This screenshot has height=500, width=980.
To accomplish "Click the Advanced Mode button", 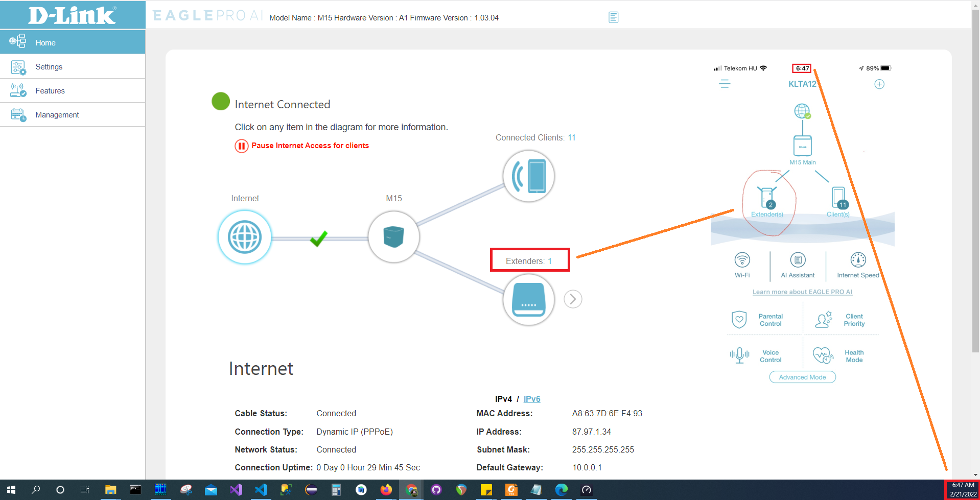I will pos(802,377).
